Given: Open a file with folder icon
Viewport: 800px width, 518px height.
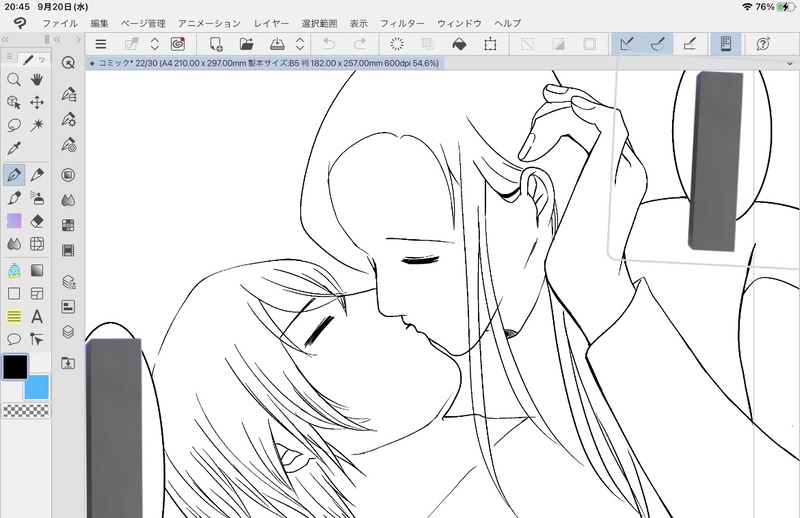Looking at the screenshot, I should pyautogui.click(x=246, y=44).
